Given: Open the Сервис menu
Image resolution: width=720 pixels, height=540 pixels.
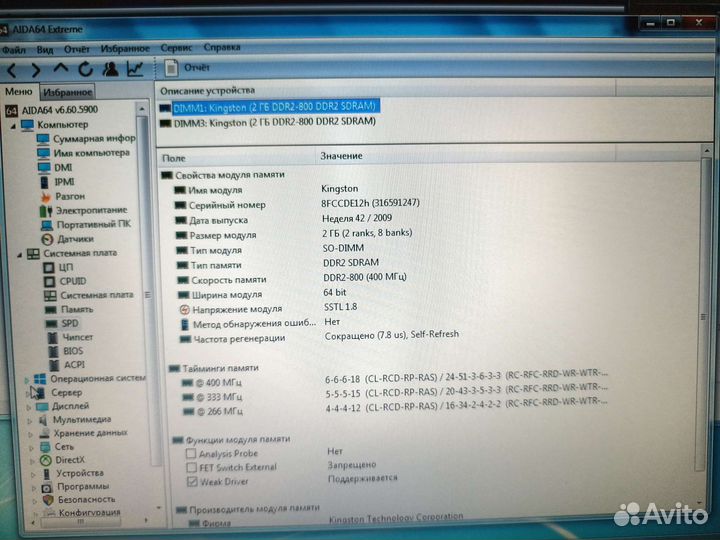Looking at the screenshot, I should 176,48.
